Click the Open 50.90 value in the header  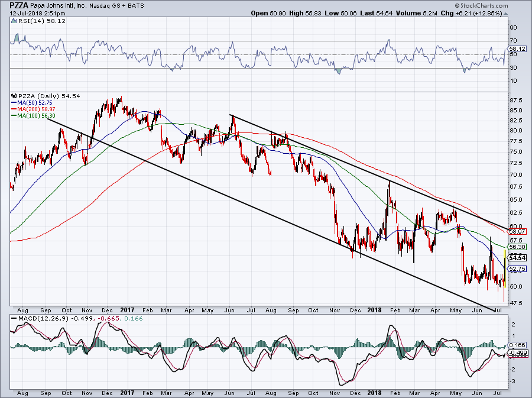[268, 13]
